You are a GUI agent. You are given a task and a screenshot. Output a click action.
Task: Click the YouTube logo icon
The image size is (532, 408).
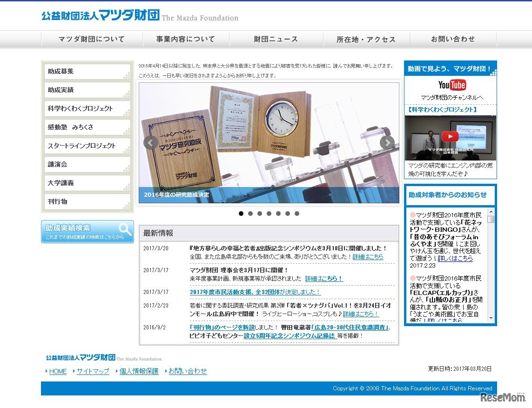coord(451,85)
